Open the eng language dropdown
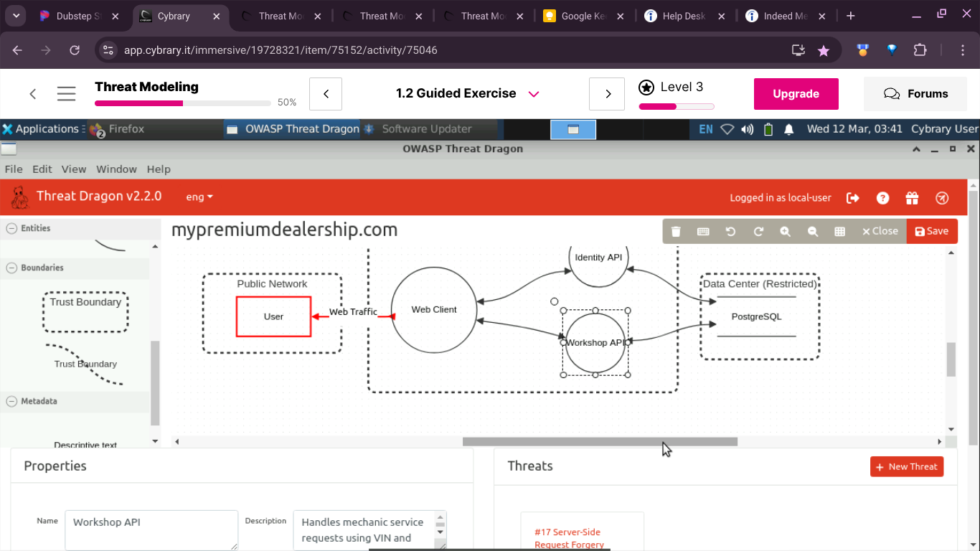 [199, 197]
